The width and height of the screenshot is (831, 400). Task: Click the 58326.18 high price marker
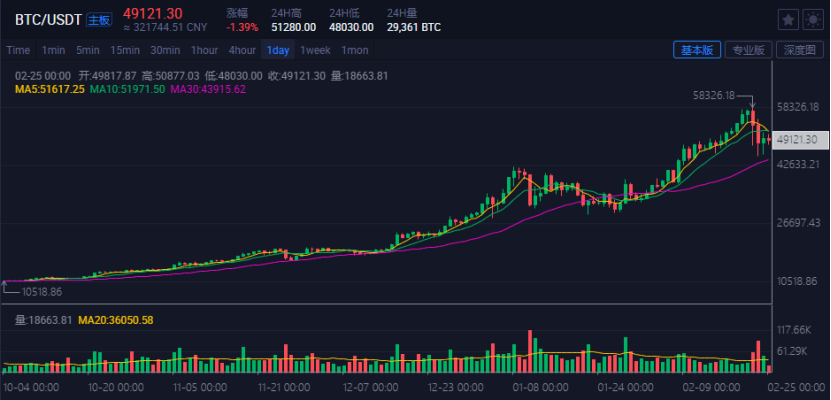pyautogui.click(x=713, y=95)
